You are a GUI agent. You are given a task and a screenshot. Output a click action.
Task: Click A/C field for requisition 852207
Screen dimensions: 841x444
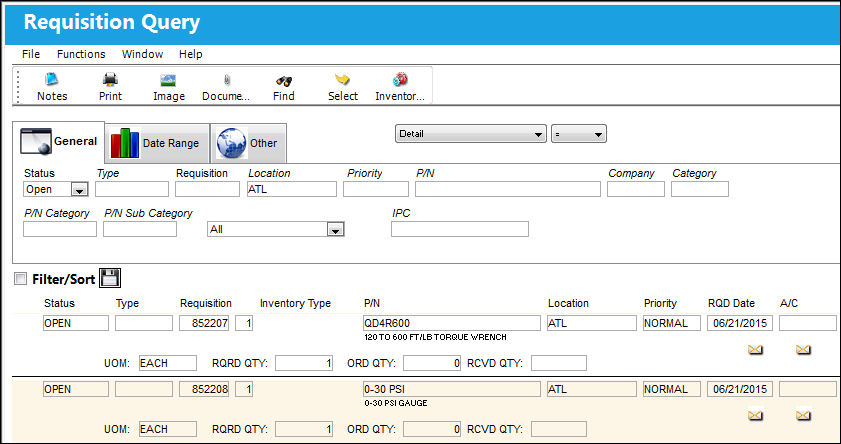coord(808,323)
